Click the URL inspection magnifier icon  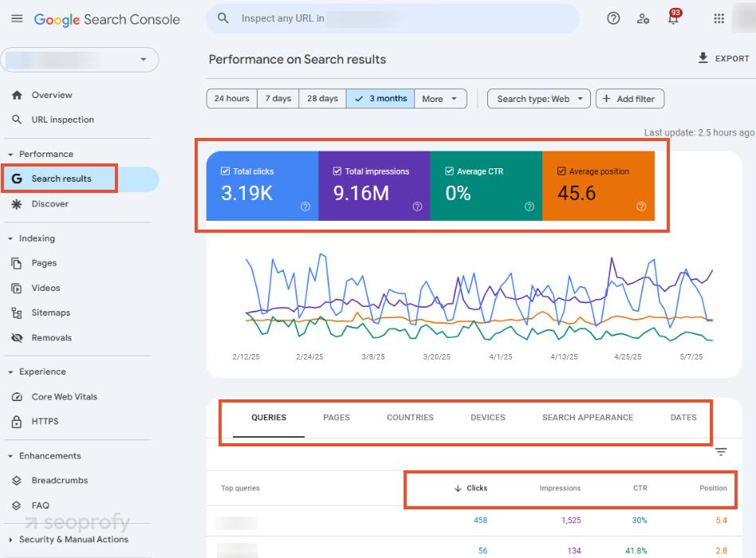(17, 120)
